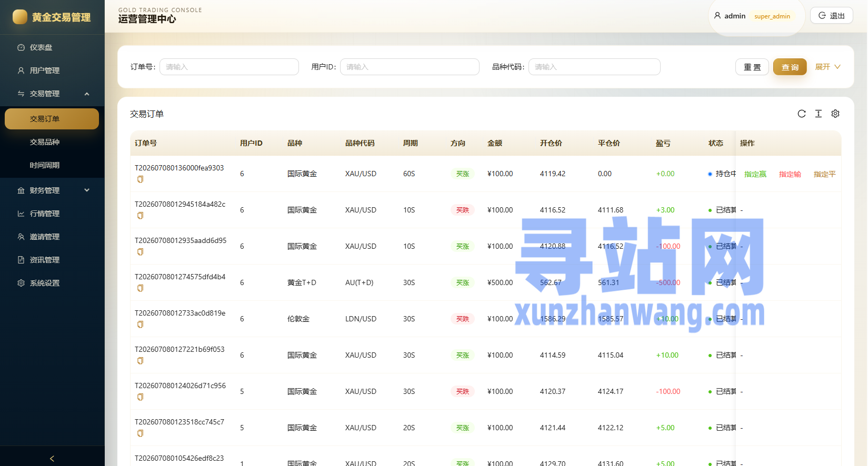Click the 订单号 column header
The image size is (868, 466).
(146, 143)
